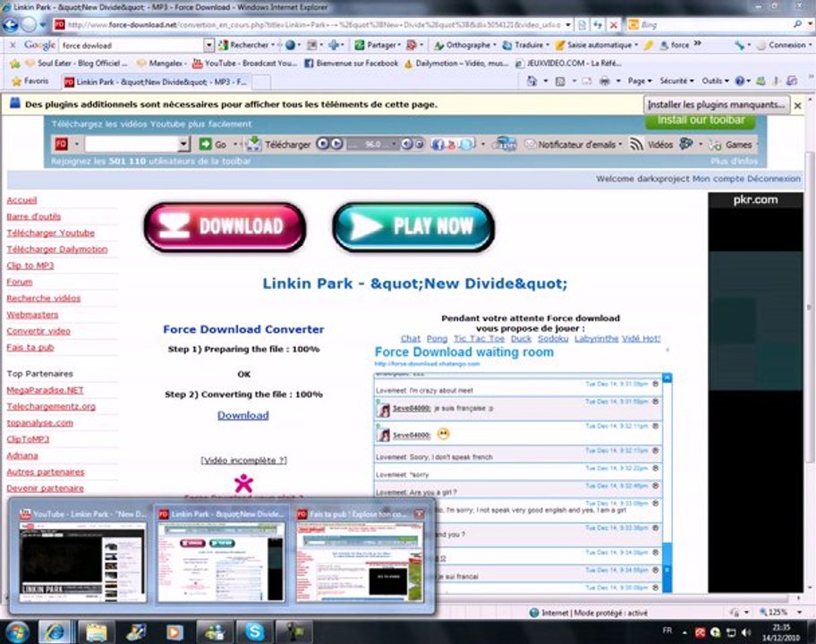Click the Refresh page icon near address bar
816x644 pixels.
click(x=598, y=24)
